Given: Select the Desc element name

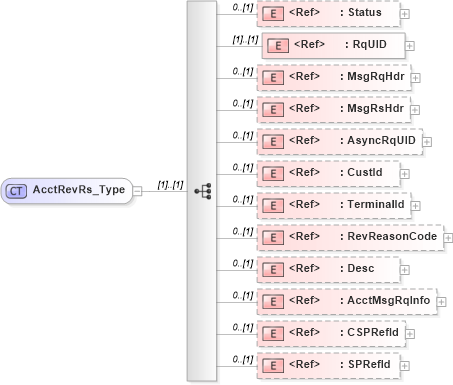Looking at the screenshot, I should point(361,268).
